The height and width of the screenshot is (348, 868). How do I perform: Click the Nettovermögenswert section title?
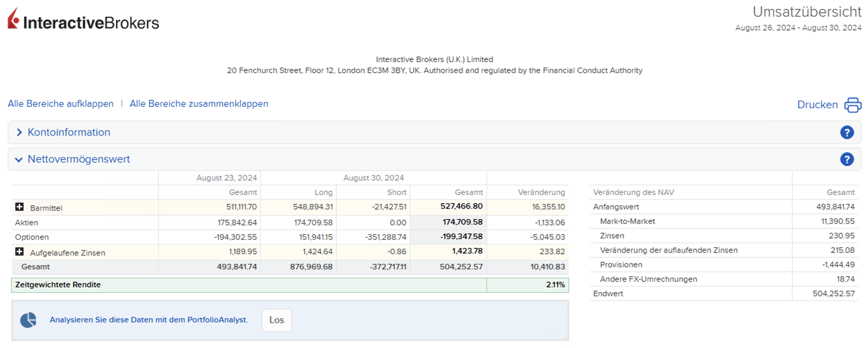[79, 159]
